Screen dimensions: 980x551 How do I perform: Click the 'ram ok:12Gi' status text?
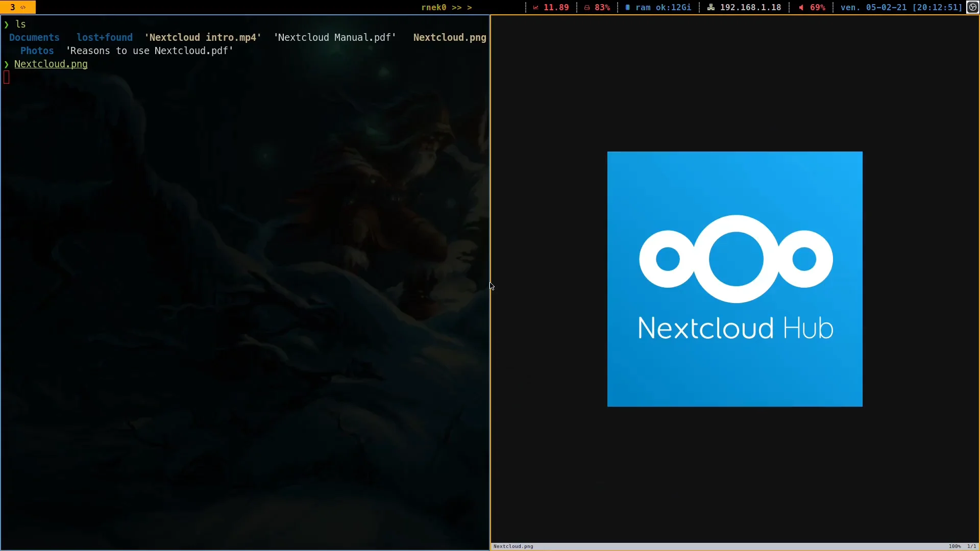663,7
